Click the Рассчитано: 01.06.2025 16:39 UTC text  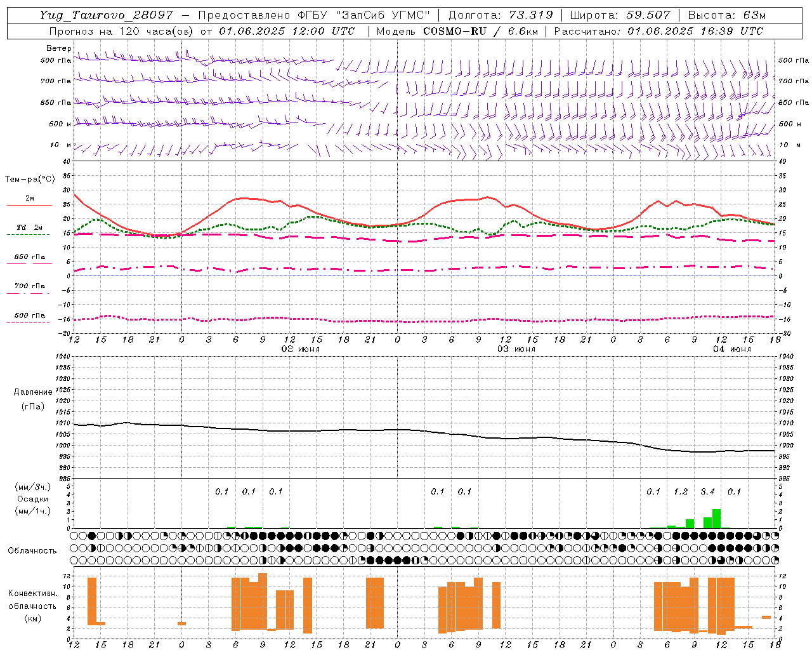659,31
